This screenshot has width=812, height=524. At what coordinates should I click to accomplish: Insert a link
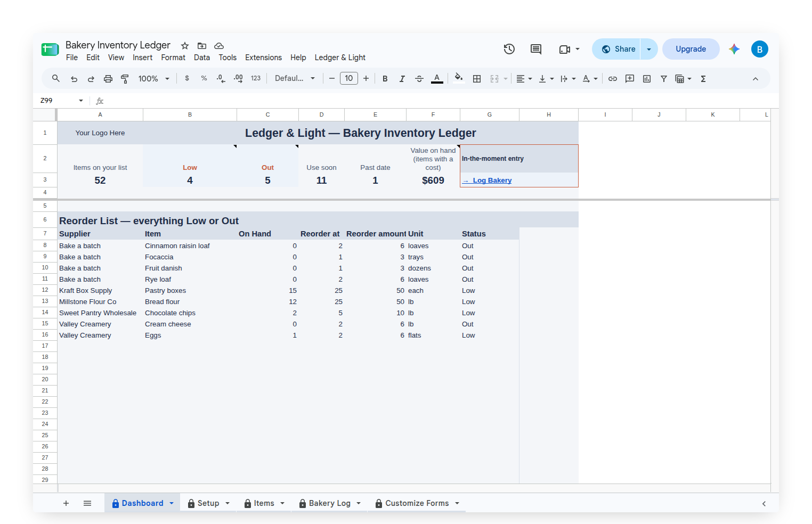point(613,79)
